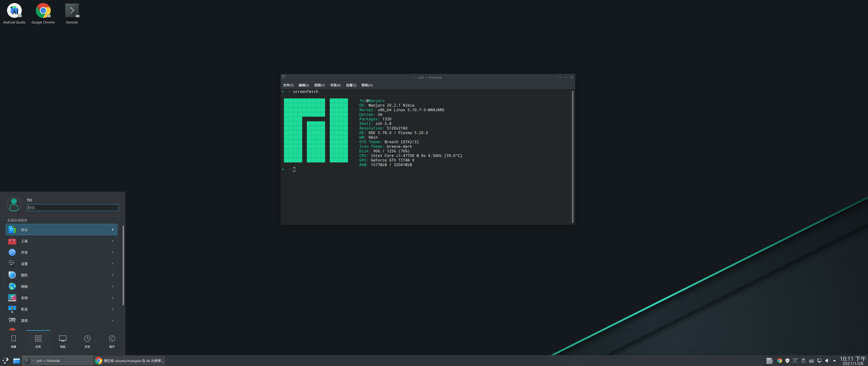The image size is (868, 366).
Task: Expand hidden system tray icons arrow
Action: 835,361
